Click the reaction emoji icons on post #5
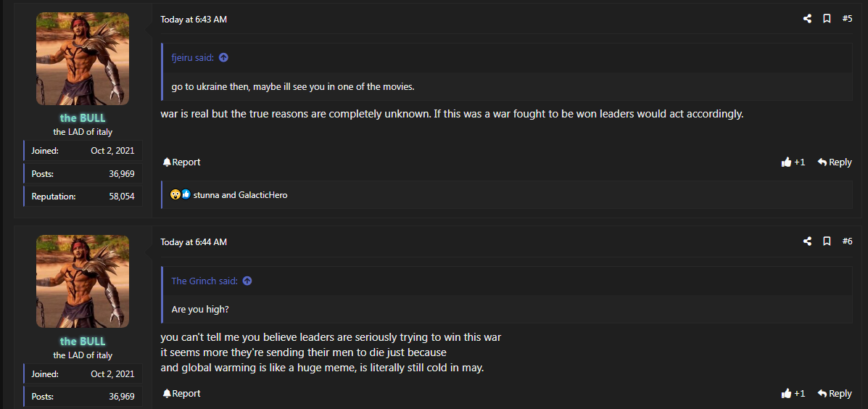 181,195
